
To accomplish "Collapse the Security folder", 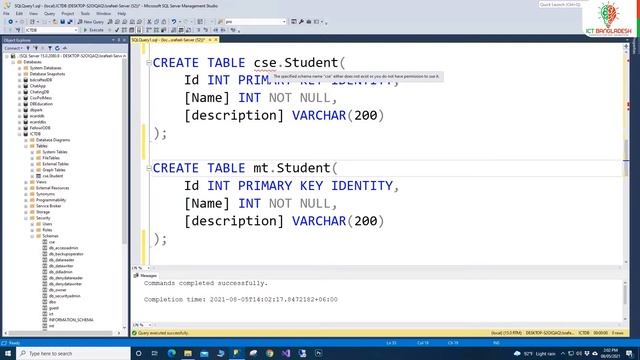I will 26,218.
